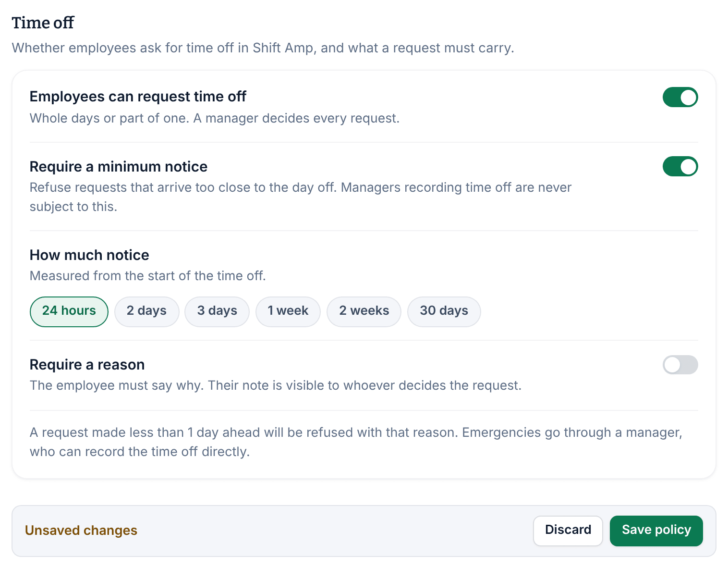Click the Employees can request time off label

coord(138,97)
